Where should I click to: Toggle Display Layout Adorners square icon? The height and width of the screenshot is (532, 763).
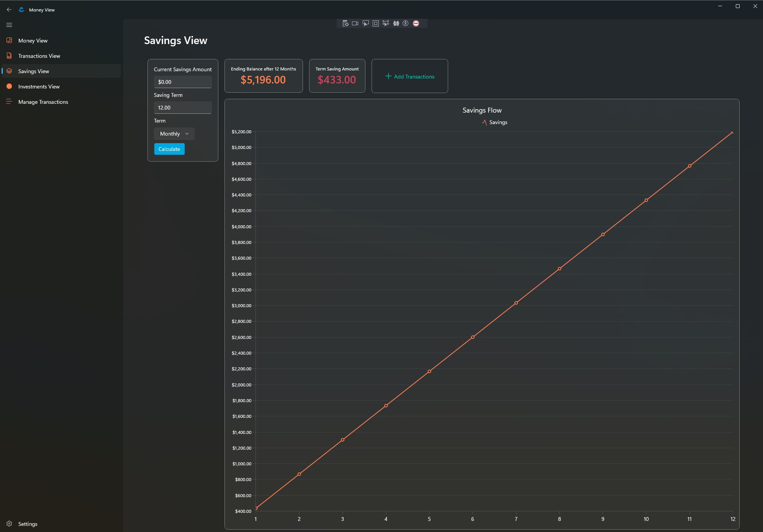pos(376,23)
